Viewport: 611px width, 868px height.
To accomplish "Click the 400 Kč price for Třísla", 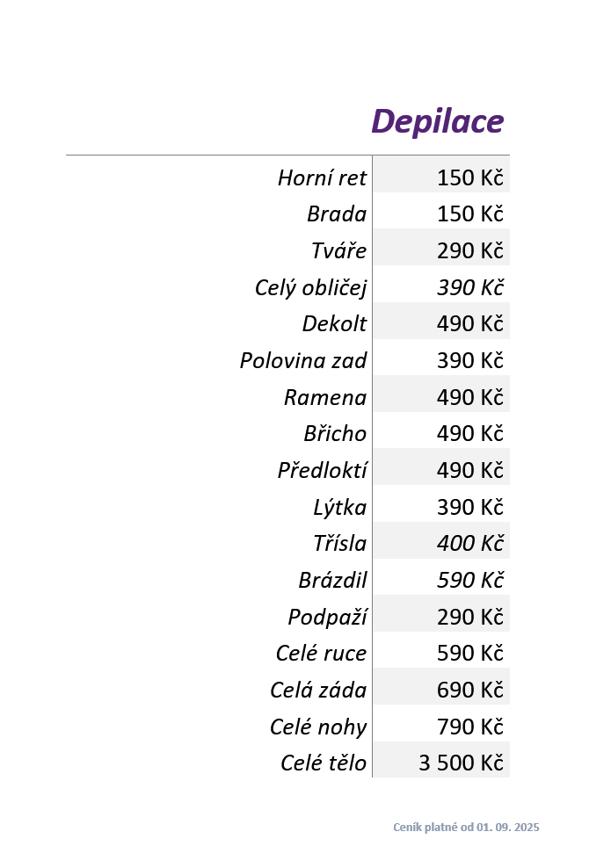I will pos(469,544).
